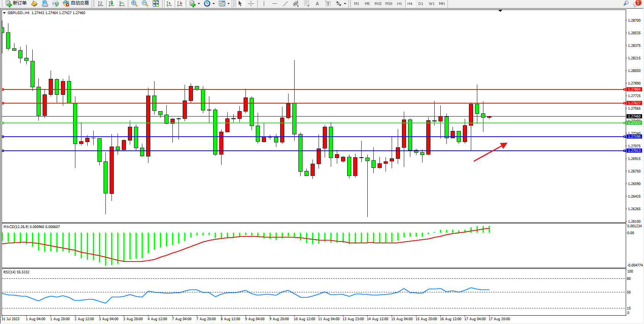Image resolution: width=644 pixels, height=324 pixels.
Task: Expand the periods clock dropdown arrow
Action: point(214,4)
